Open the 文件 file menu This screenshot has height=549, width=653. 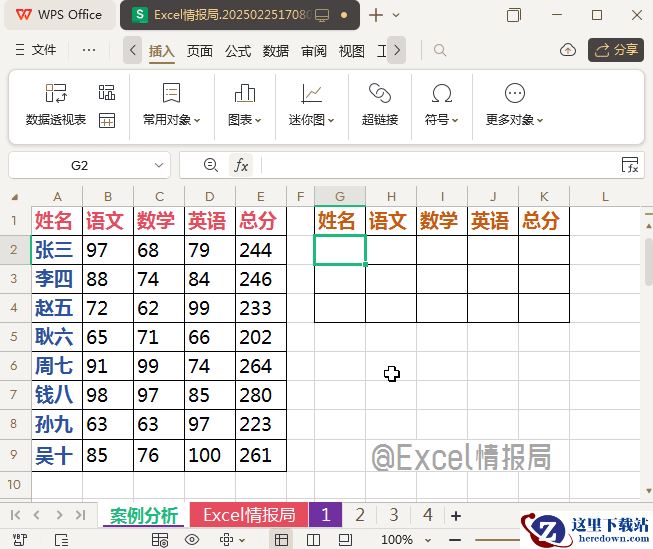(x=36, y=50)
